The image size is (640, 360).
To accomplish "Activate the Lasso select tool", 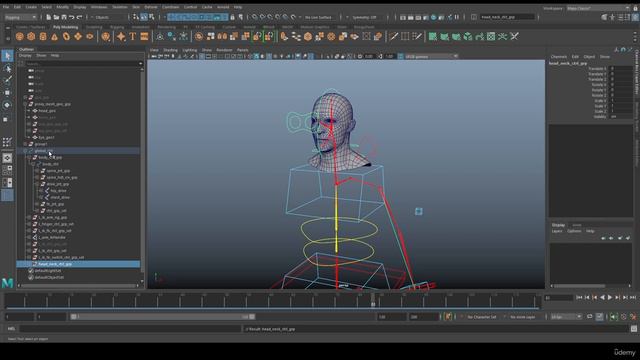I will (7, 68).
